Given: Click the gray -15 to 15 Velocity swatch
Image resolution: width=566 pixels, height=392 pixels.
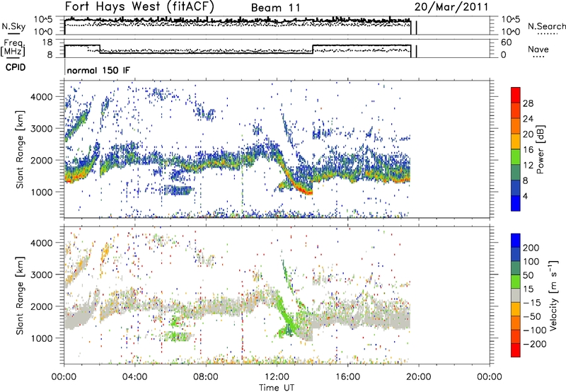Looking at the screenshot, I should 516,295.
